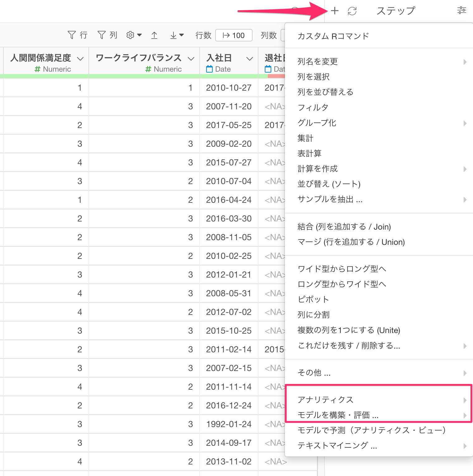The width and height of the screenshot is (473, 476).
Task: Click the row filter funnel icon
Action: [x=72, y=35]
